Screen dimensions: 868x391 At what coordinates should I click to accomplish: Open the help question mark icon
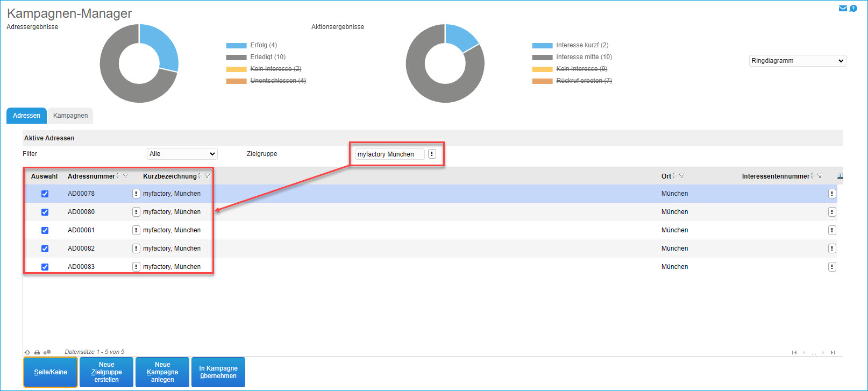[x=853, y=8]
